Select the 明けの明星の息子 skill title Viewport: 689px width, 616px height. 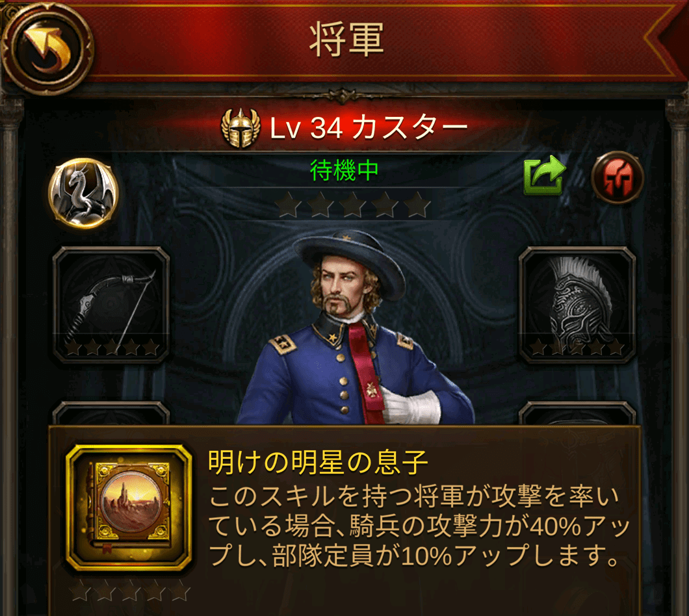pyautogui.click(x=318, y=462)
